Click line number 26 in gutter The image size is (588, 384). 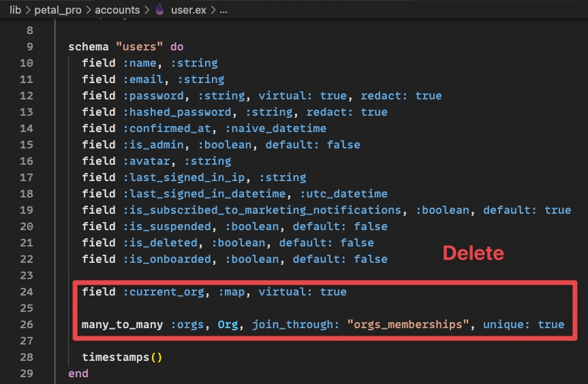tap(26, 325)
